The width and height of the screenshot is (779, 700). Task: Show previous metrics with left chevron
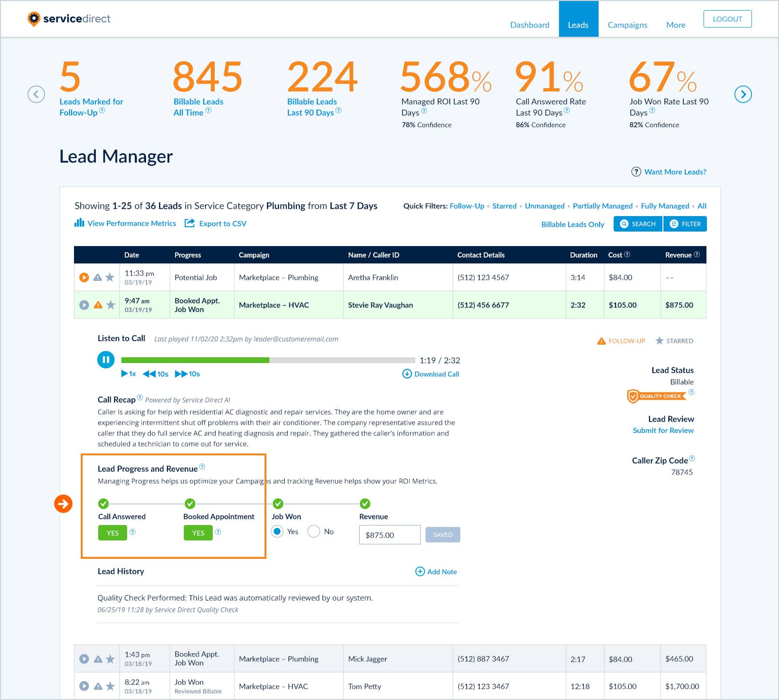pyautogui.click(x=36, y=94)
